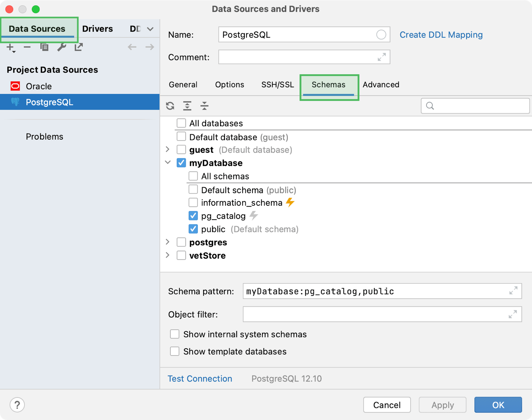Uncheck the public schema checkbox
Screen dimensions: 532x420
(193, 229)
